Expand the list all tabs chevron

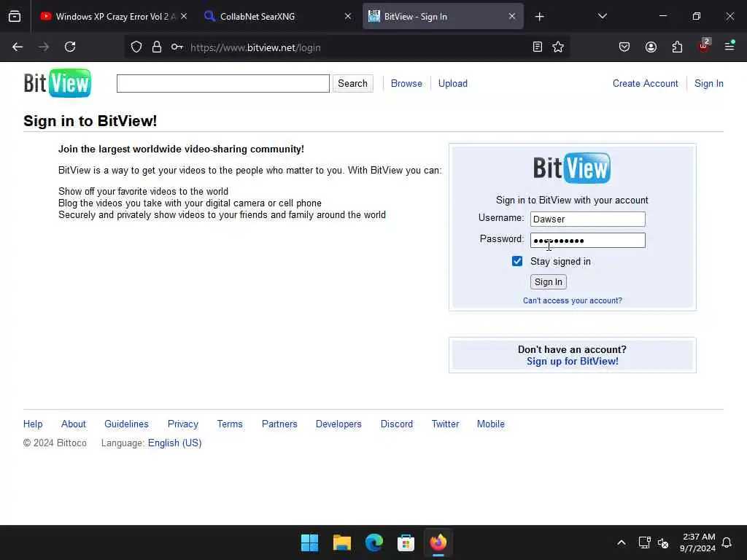[x=602, y=16]
